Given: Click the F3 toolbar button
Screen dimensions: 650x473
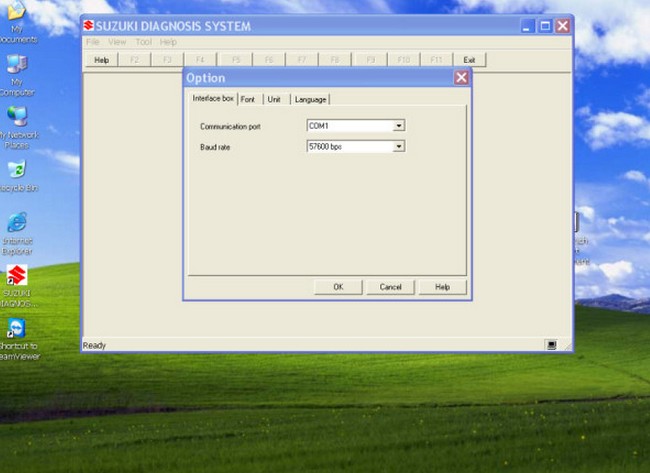Looking at the screenshot, I should (167, 60).
